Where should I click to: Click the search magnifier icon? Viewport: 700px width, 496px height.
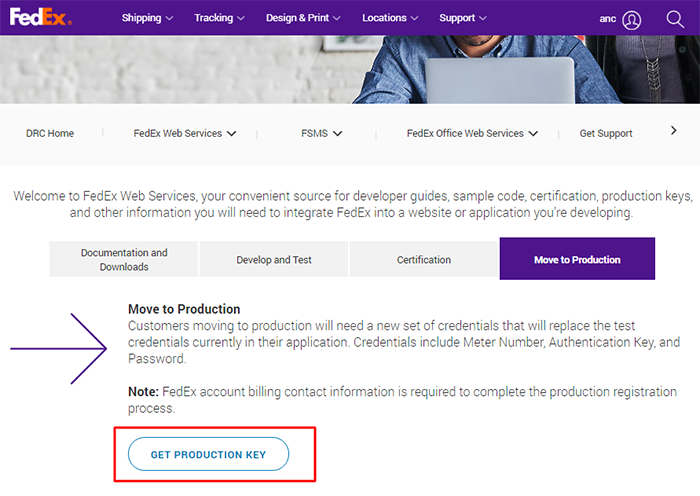(674, 19)
